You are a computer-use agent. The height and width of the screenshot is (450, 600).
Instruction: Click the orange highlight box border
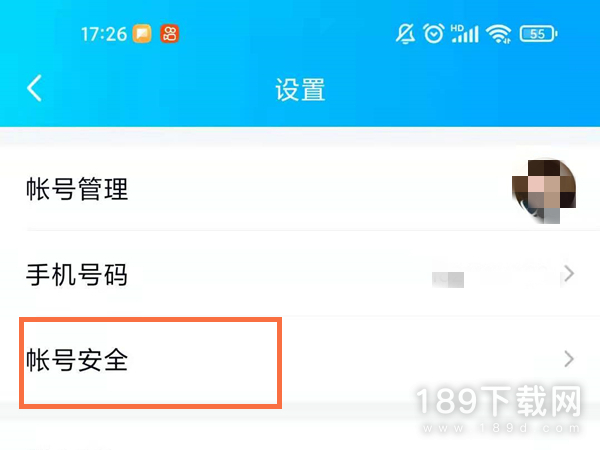click(150, 363)
